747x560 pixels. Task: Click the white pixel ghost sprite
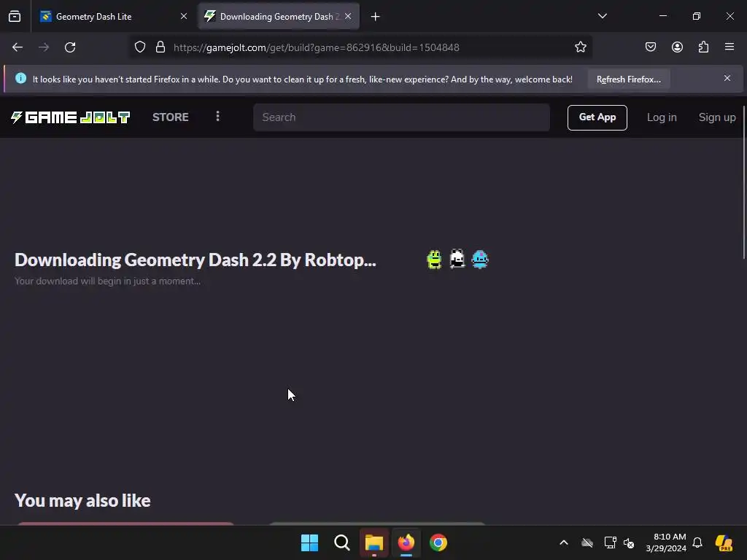point(457,260)
